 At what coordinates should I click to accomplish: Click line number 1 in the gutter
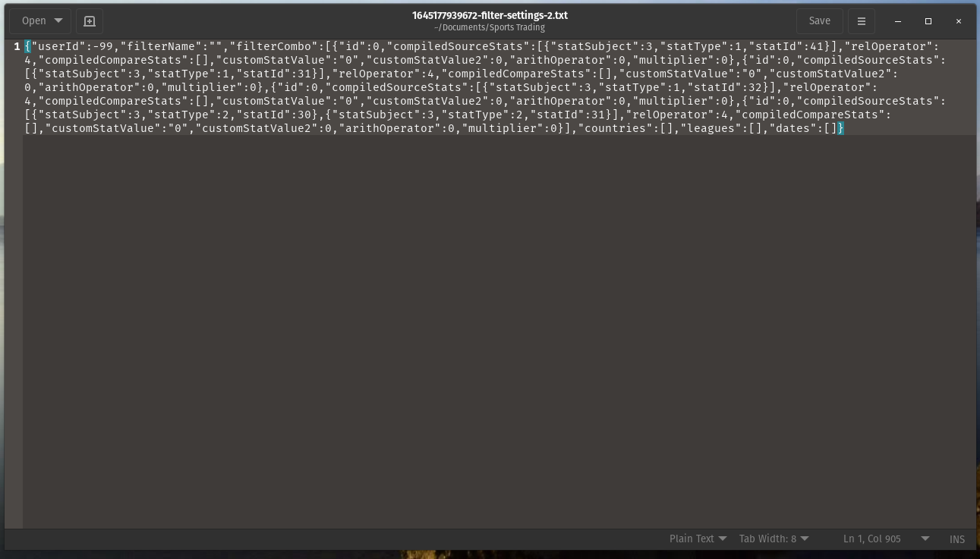(x=17, y=47)
